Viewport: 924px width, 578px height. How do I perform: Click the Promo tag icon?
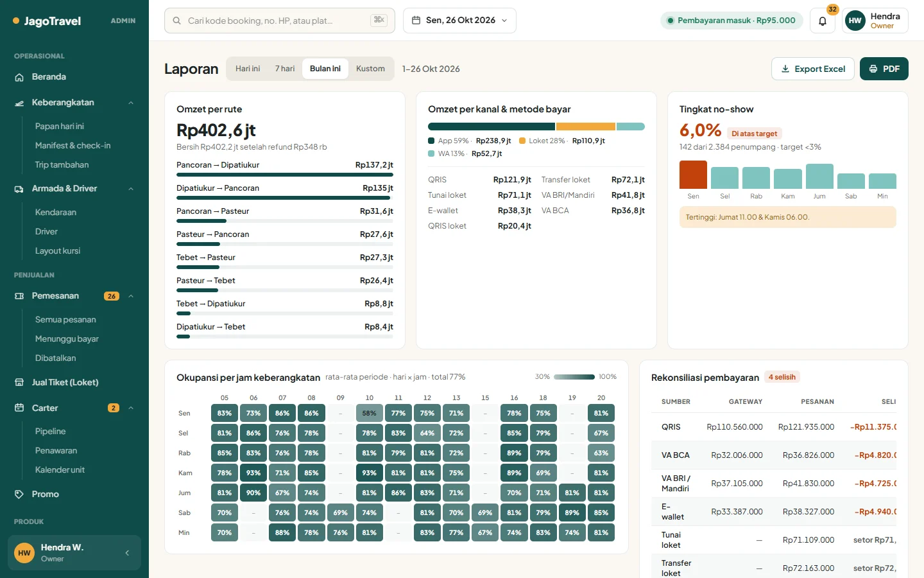19,494
